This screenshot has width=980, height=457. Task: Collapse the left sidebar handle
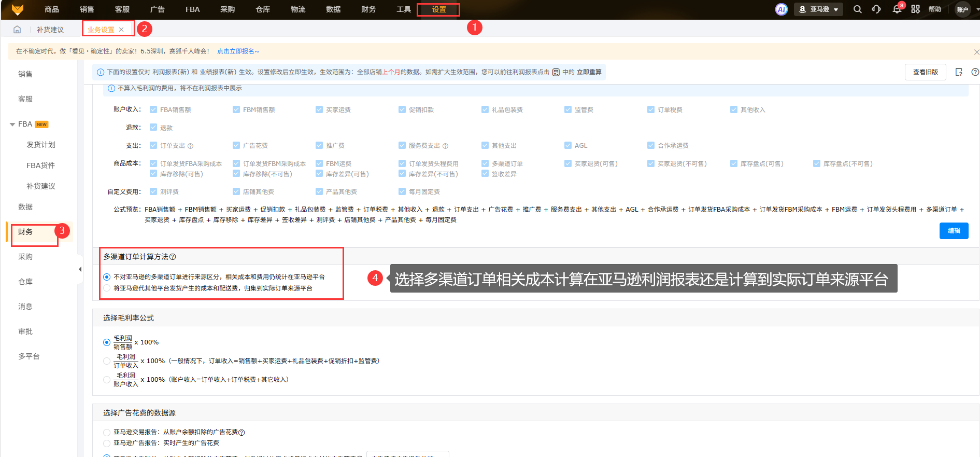click(x=80, y=269)
